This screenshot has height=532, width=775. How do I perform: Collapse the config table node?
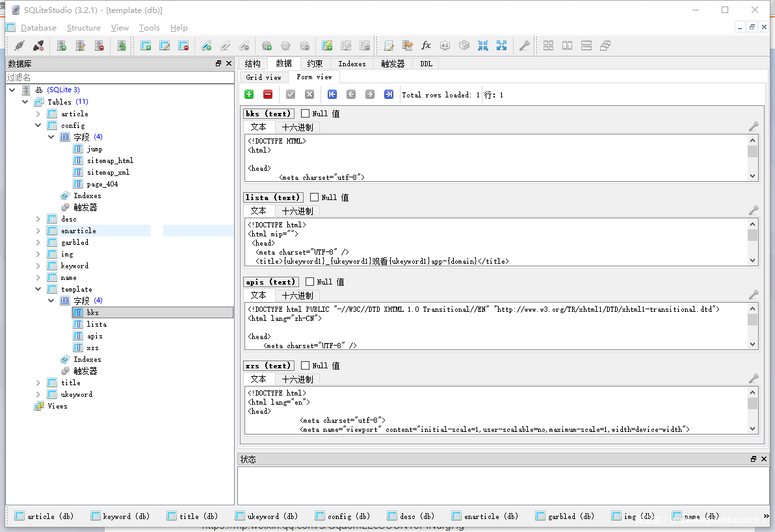click(x=38, y=125)
